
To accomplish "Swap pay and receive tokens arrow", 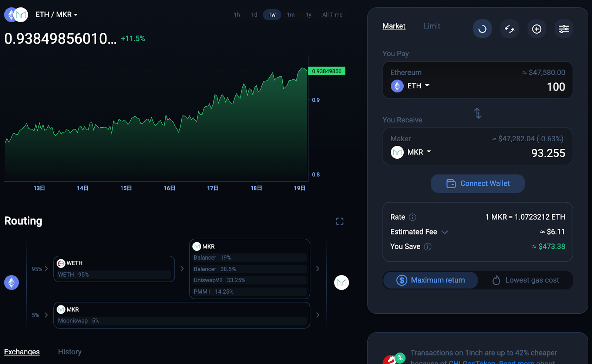I will click(478, 113).
